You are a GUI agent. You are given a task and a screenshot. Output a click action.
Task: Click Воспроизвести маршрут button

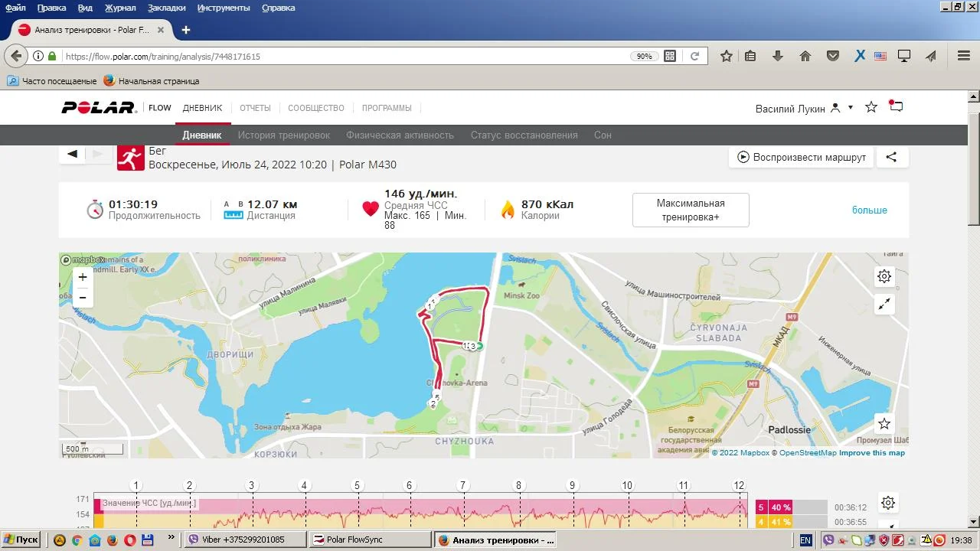[802, 157]
